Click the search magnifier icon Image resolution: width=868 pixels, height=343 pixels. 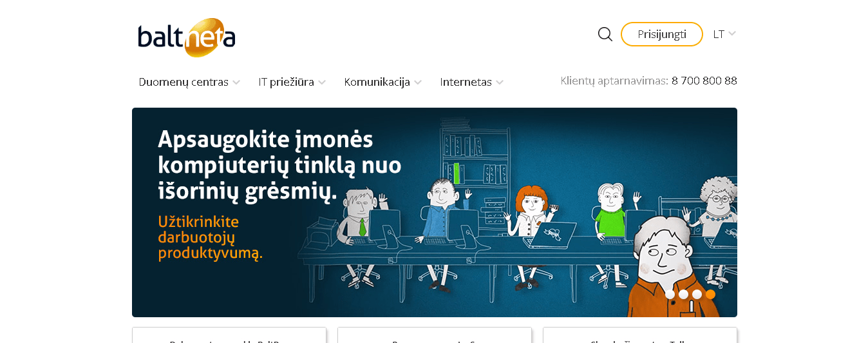coord(605,34)
